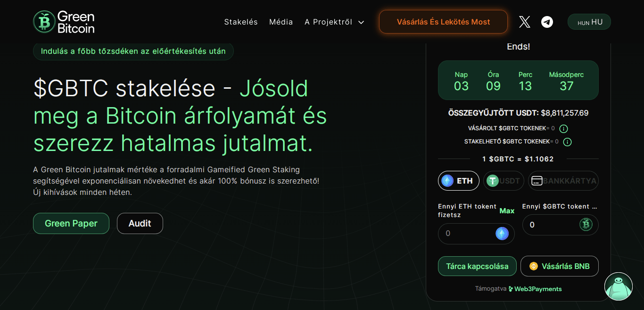The width and height of the screenshot is (644, 310).
Task: Click the GBTC coin icon in the receive field
Action: [x=586, y=225]
